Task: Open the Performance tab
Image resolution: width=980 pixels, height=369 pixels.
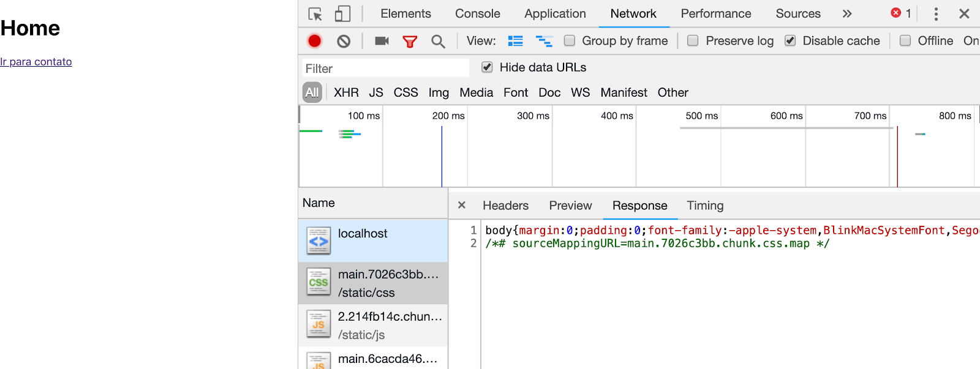Action: point(716,13)
